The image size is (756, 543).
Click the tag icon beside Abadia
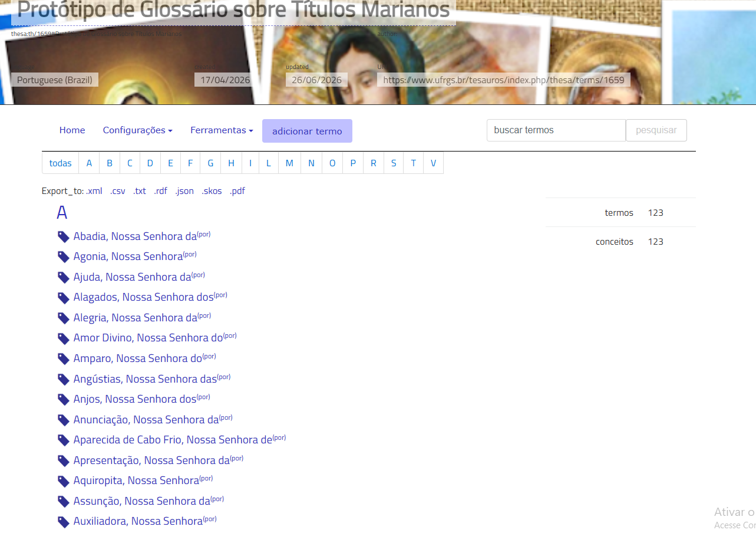[x=64, y=236]
